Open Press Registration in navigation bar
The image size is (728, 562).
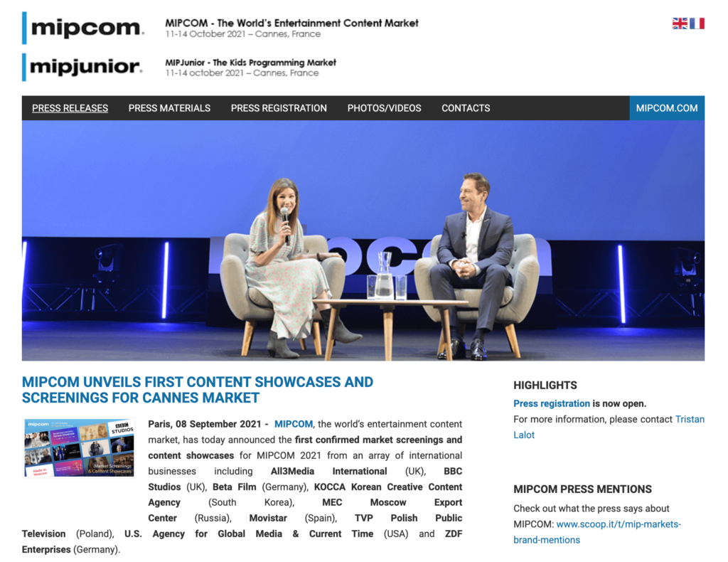tap(279, 108)
